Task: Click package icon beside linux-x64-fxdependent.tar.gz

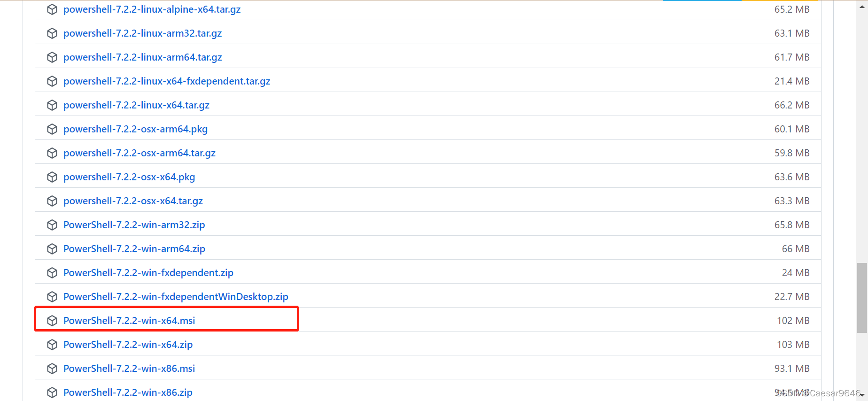Action: coord(52,81)
